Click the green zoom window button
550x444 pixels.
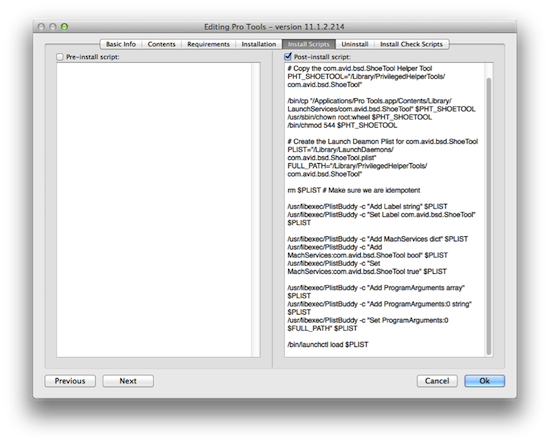point(65,27)
